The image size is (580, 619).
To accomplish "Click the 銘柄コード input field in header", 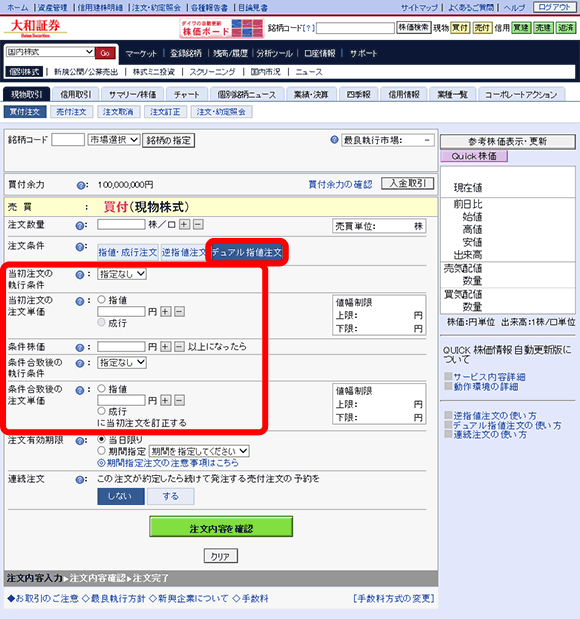I will click(355, 28).
